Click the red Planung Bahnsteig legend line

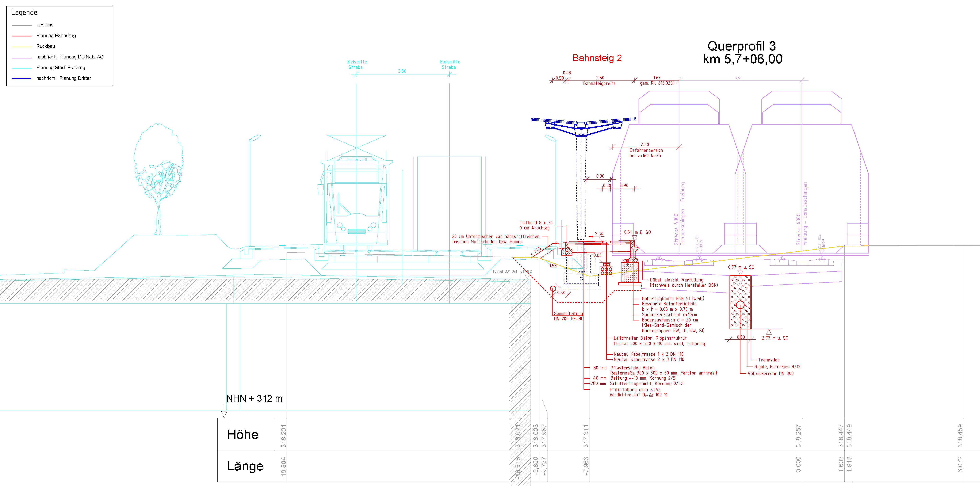click(22, 36)
